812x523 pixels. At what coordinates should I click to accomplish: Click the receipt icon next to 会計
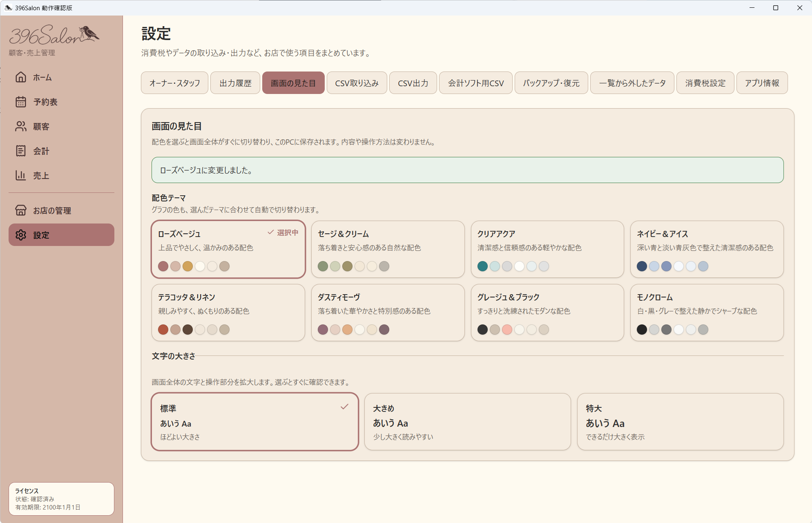21,151
